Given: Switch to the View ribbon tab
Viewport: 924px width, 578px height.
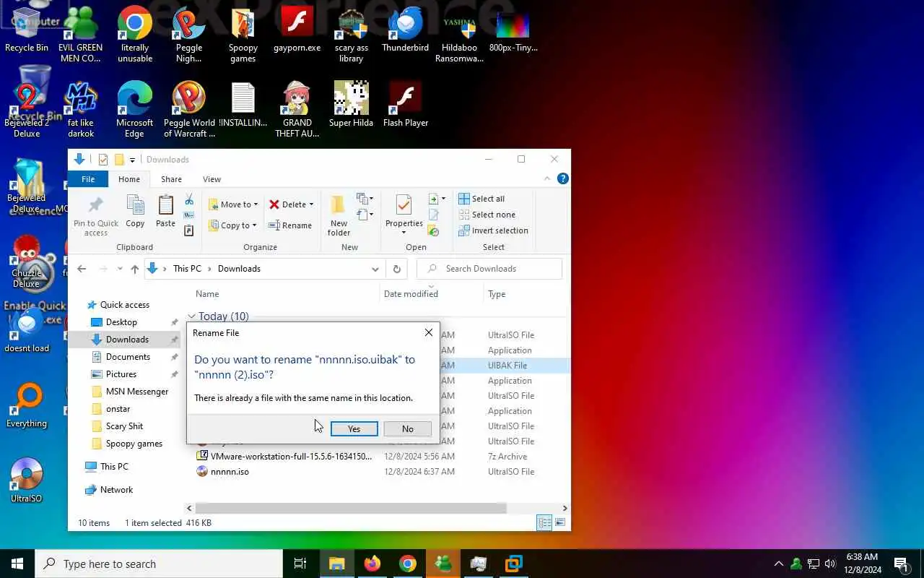Looking at the screenshot, I should coord(212,179).
